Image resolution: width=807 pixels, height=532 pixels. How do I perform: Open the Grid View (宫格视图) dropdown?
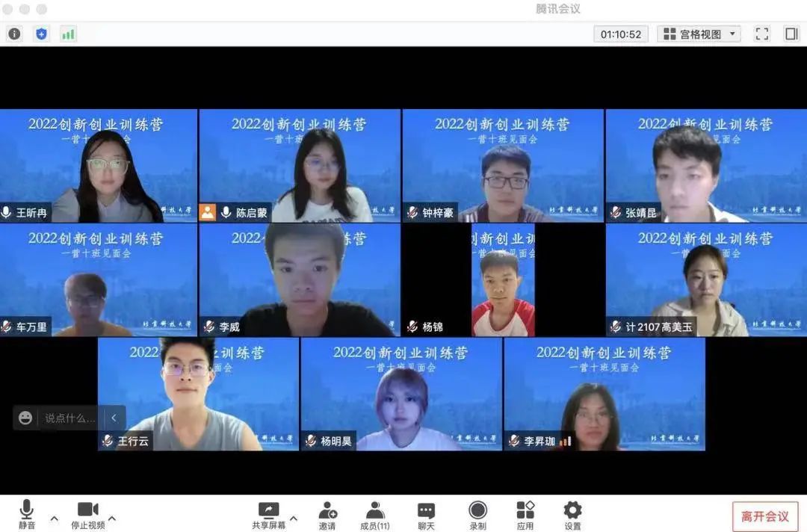tap(699, 34)
